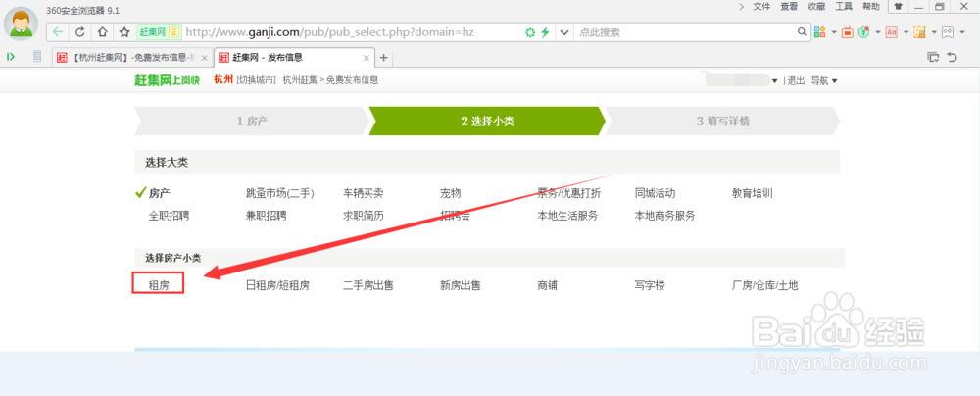Select the 跳蚤市场(二手) category
Image resolution: width=980 pixels, height=396 pixels.
[280, 193]
